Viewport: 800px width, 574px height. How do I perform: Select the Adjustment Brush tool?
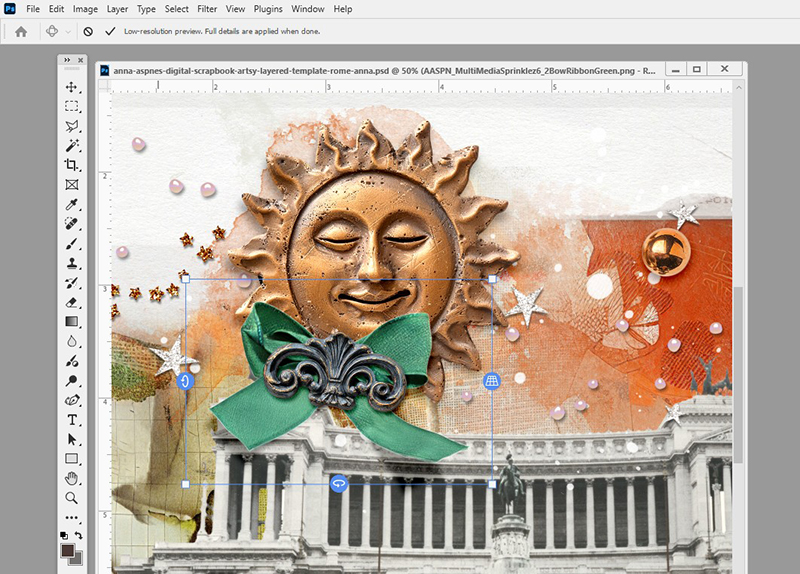tap(71, 361)
